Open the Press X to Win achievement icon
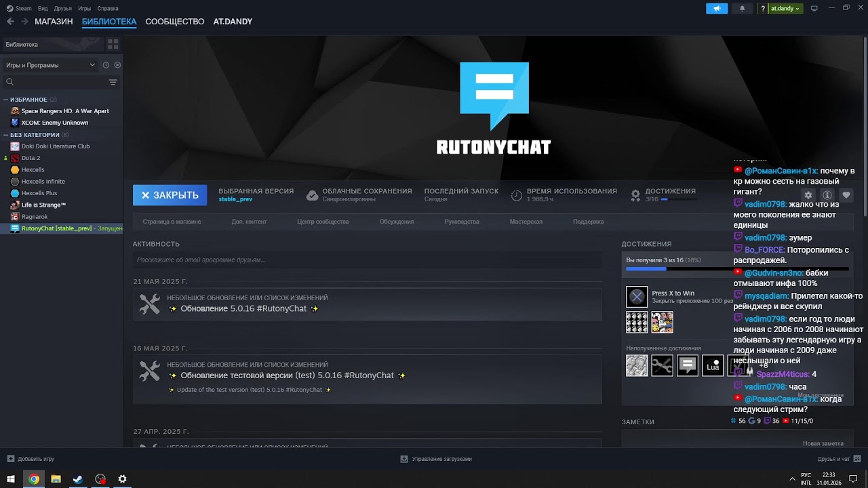Viewport: 868px width, 488px height. pyautogui.click(x=637, y=297)
